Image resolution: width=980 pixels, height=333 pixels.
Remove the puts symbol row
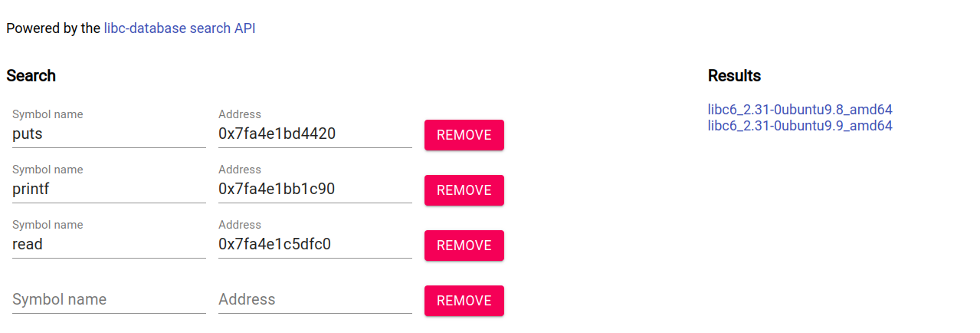tap(464, 135)
